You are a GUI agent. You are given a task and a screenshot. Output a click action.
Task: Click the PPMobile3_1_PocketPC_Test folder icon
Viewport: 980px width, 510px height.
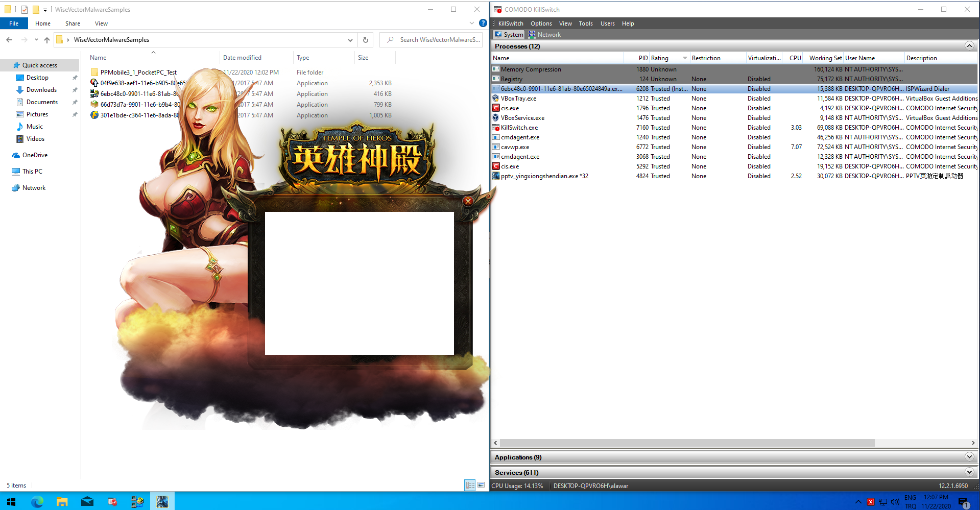point(94,72)
